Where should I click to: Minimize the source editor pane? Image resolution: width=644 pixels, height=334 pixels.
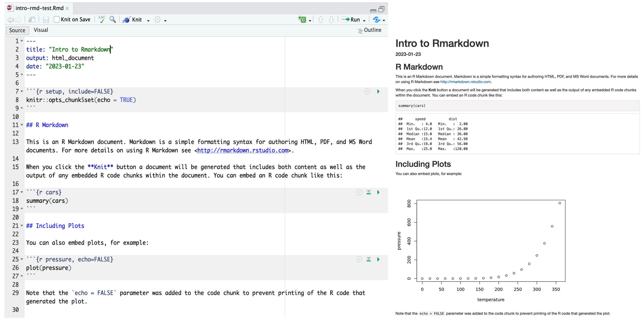click(373, 10)
